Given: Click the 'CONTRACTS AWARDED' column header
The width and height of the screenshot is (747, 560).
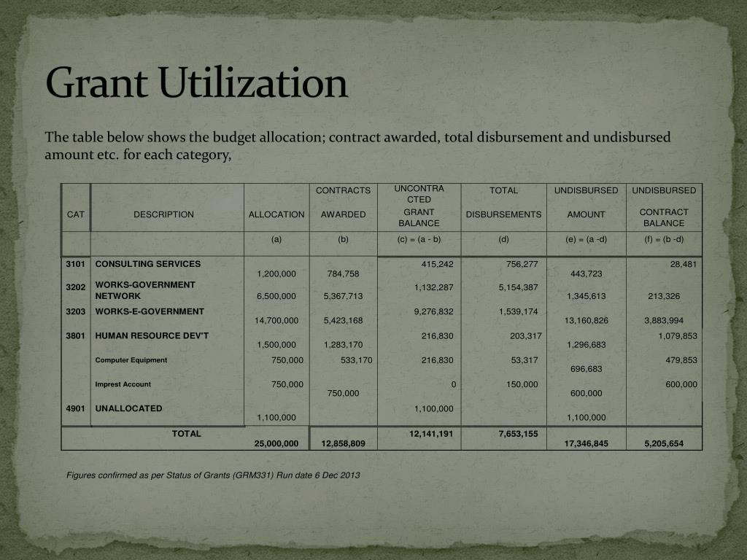Looking at the screenshot, I should (343, 203).
